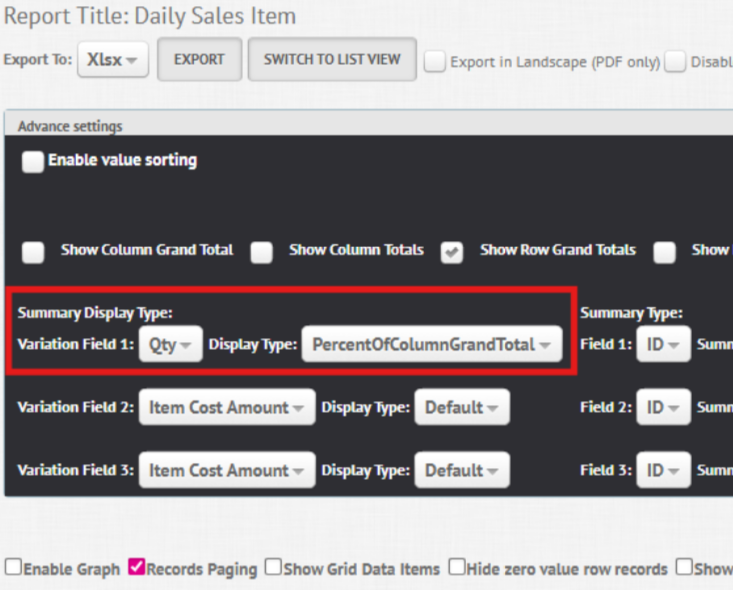Open Variation Field 3 Item Cost Amount dropdown
Viewport: 733px width, 590px height.
227,470
